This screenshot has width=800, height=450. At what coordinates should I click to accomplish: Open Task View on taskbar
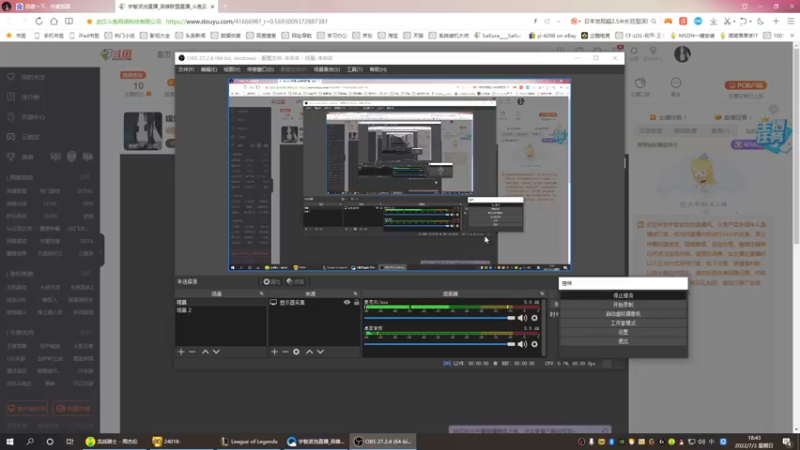pos(69,441)
